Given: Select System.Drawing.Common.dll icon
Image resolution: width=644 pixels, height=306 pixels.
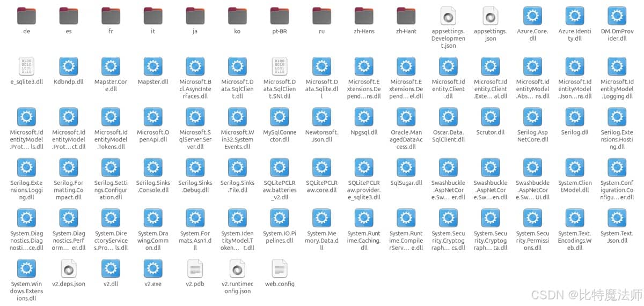Looking at the screenshot, I should 153,218.
